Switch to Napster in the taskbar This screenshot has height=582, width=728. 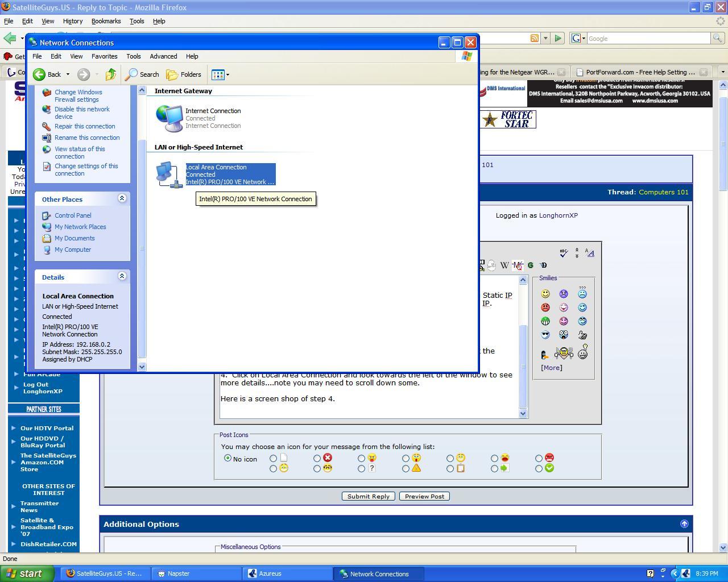(x=197, y=573)
